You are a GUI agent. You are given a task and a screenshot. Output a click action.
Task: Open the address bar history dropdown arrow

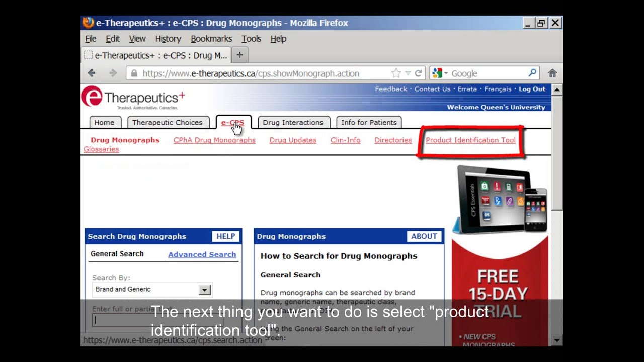pyautogui.click(x=408, y=73)
